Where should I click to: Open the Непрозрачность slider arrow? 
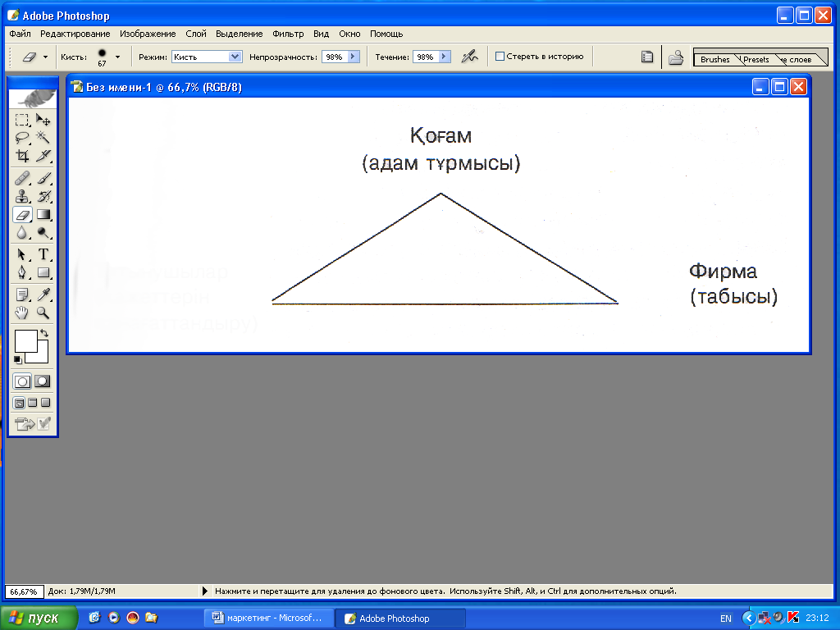point(354,57)
